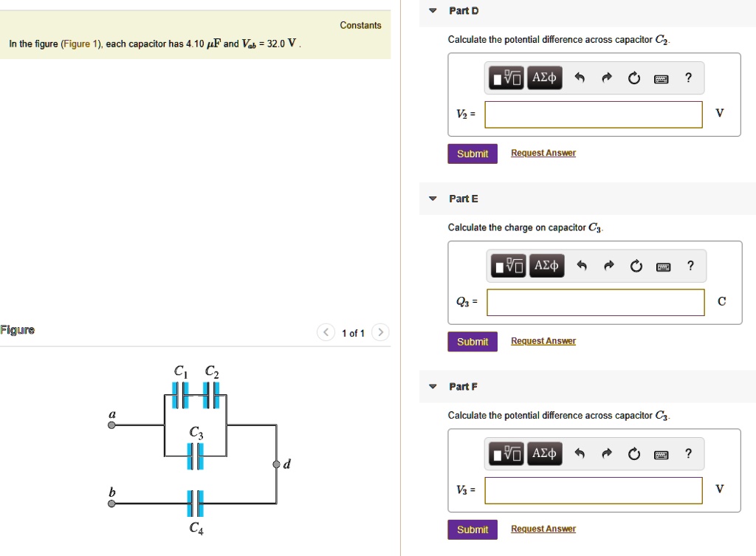Screen dimensions: 756x556
Task: Click Request Answer in Part D
Action: (x=543, y=152)
